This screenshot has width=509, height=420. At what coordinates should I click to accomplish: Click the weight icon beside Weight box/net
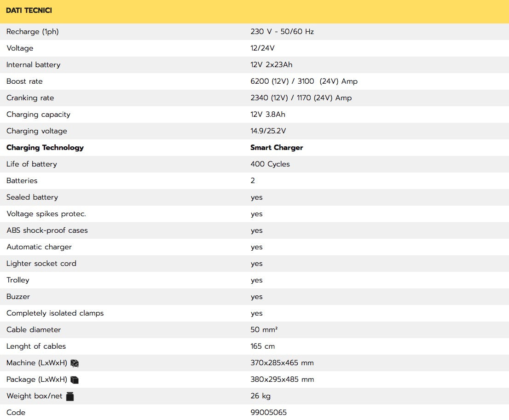click(x=70, y=396)
